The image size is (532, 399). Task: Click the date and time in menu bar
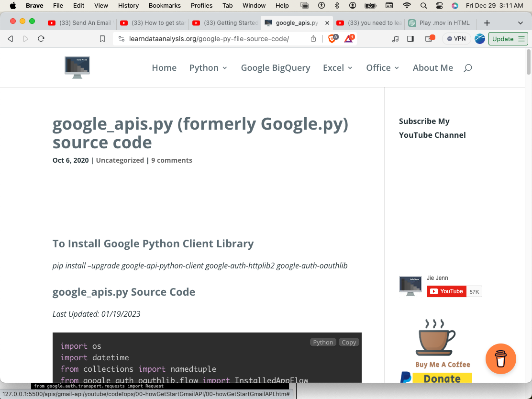tap(494, 5)
